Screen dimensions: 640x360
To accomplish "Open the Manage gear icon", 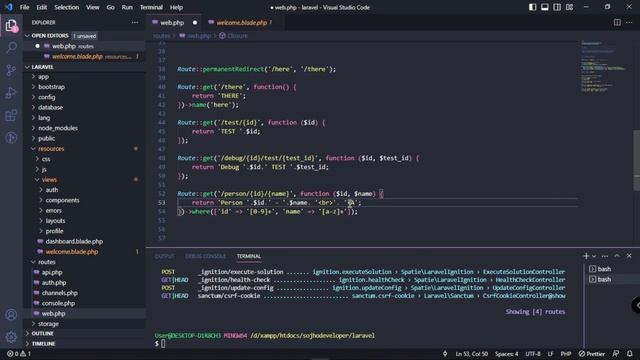I will tap(11, 336).
